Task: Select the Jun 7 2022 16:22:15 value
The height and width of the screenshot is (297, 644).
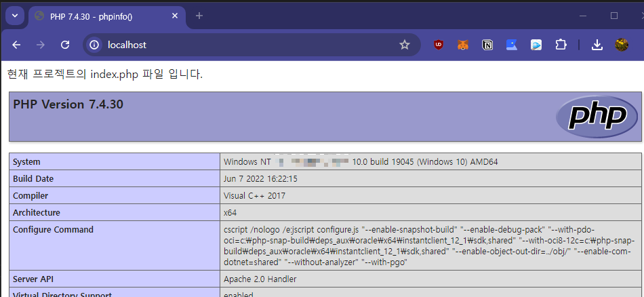Action: [x=260, y=179]
